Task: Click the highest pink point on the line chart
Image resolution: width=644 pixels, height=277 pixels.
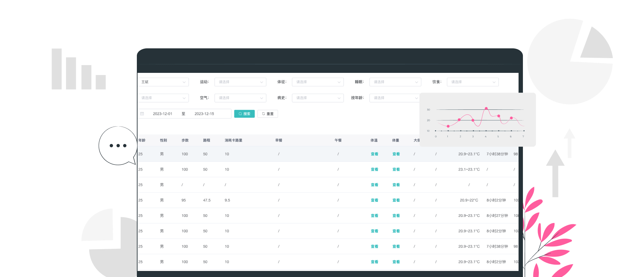Action: pyautogui.click(x=486, y=108)
